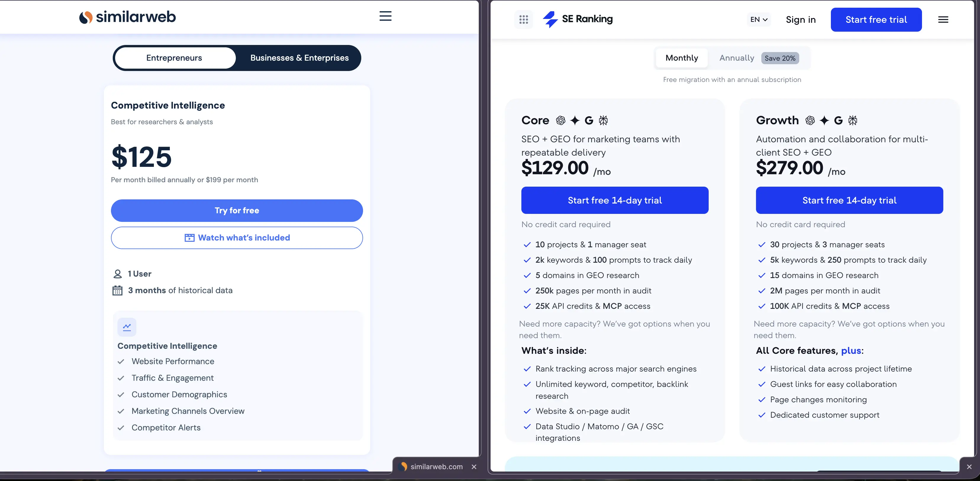Open the EN language dropdown

pyautogui.click(x=759, y=20)
